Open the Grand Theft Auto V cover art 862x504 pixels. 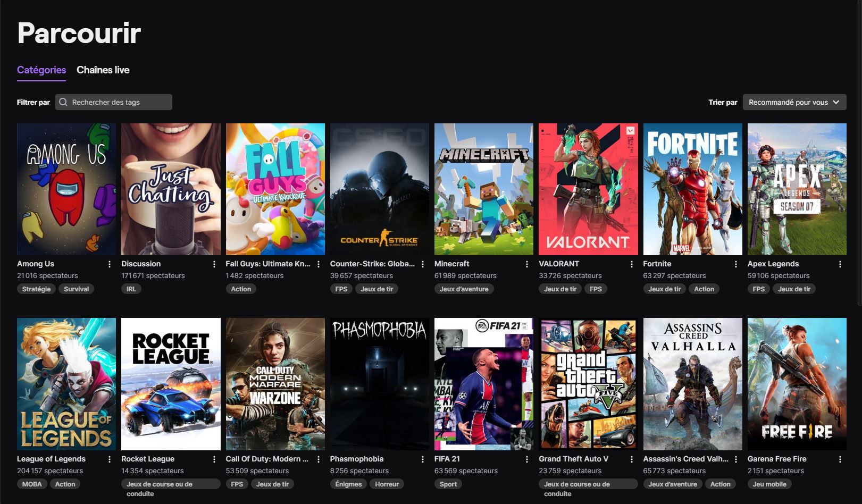point(588,384)
